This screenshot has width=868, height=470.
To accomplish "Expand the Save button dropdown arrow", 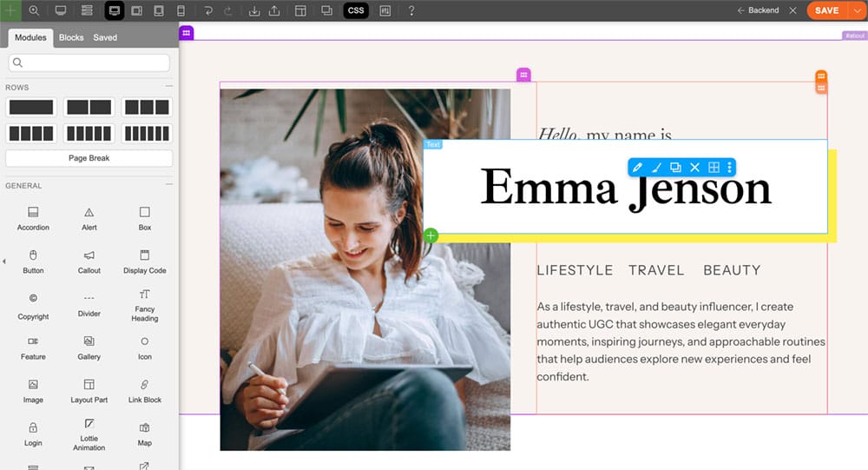I will point(856,10).
